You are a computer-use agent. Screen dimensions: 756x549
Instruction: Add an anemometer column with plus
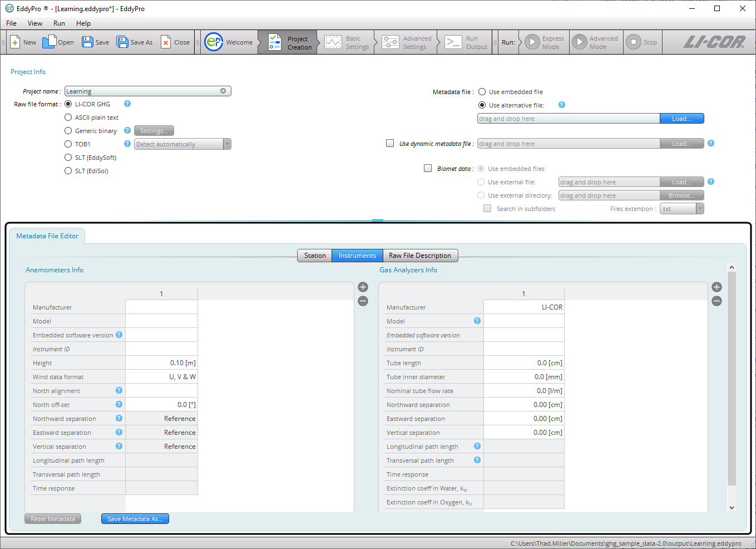tap(363, 287)
